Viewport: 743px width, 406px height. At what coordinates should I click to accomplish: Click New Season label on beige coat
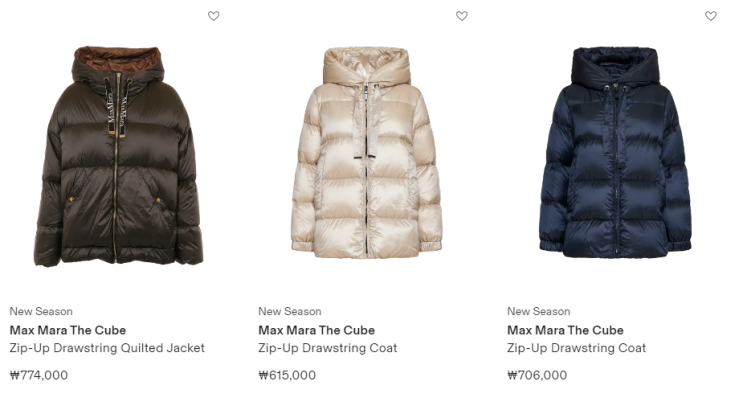290,311
